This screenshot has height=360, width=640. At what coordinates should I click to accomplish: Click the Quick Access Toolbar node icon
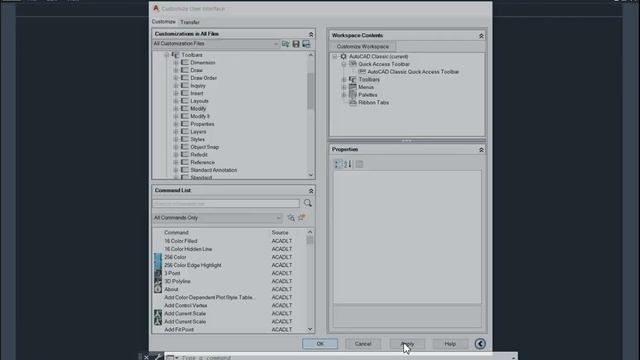pyautogui.click(x=353, y=64)
